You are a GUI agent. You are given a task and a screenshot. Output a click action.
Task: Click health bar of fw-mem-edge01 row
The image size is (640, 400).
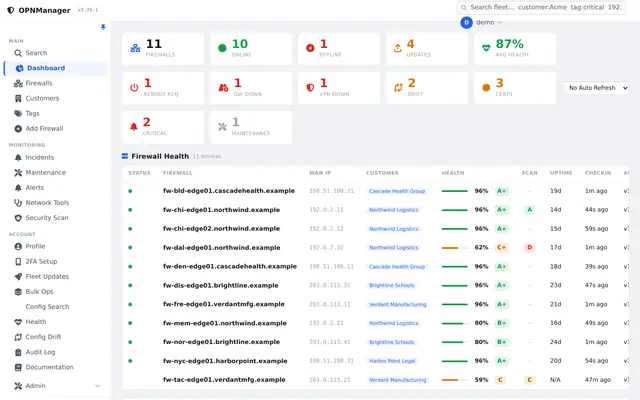click(x=455, y=323)
